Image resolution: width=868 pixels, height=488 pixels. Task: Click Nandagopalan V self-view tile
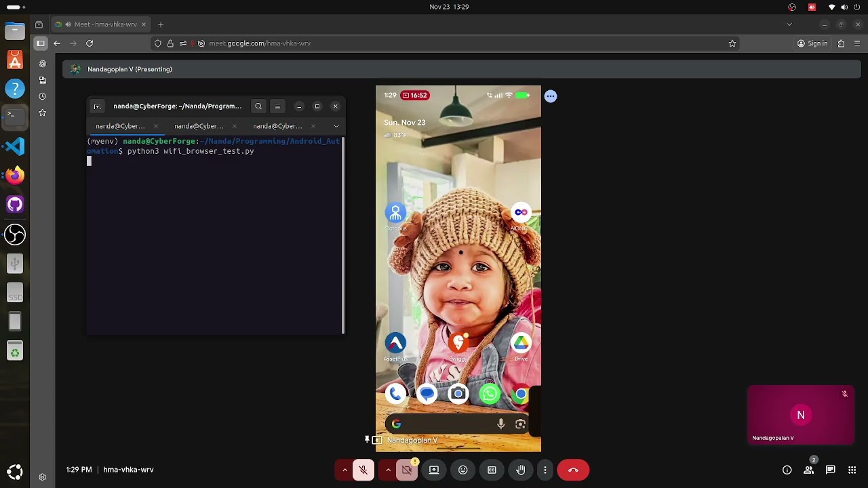pyautogui.click(x=801, y=415)
